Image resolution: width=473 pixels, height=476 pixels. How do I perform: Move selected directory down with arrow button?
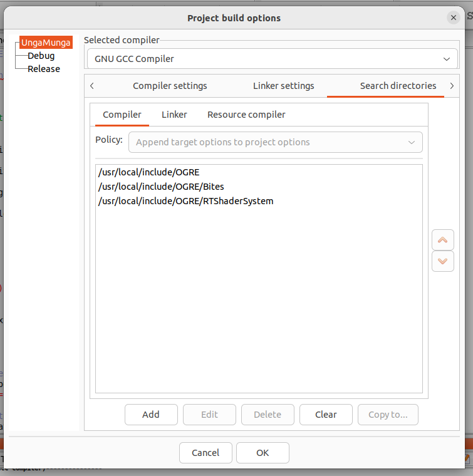[443, 261]
